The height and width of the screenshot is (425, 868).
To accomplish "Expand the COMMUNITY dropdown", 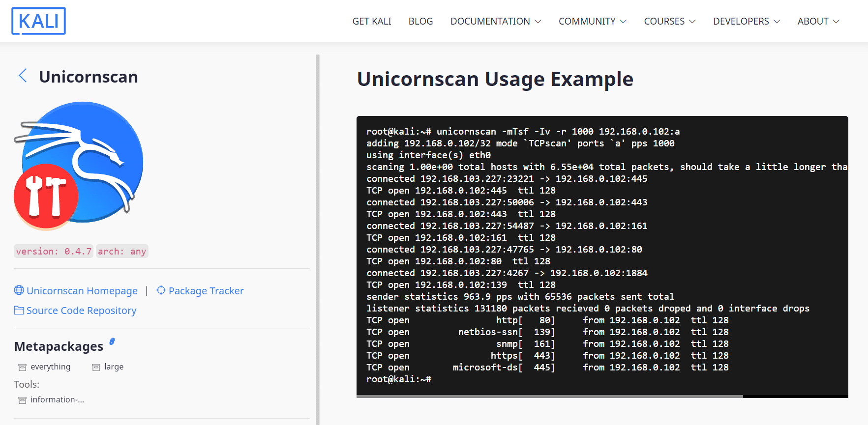I will coord(593,21).
